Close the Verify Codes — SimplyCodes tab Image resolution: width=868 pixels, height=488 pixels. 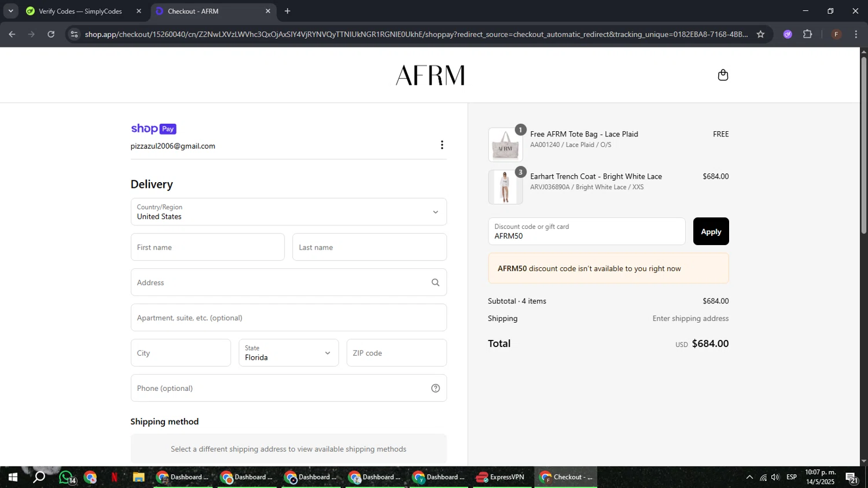coord(139,11)
